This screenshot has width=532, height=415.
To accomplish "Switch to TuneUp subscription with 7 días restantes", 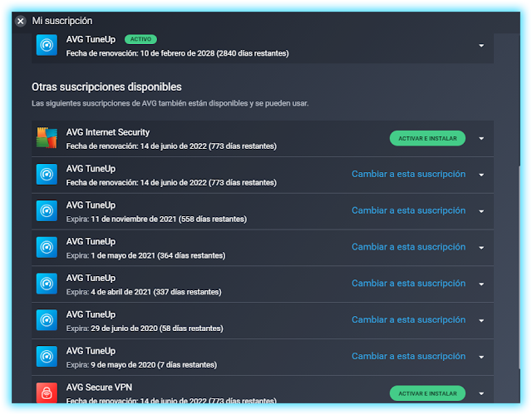I will pyautogui.click(x=408, y=356).
